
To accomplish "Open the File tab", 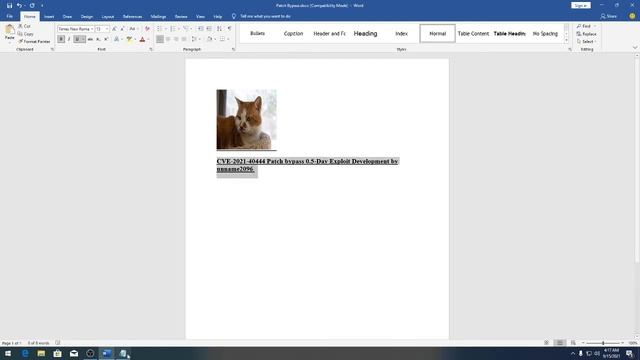I will click(x=9, y=16).
